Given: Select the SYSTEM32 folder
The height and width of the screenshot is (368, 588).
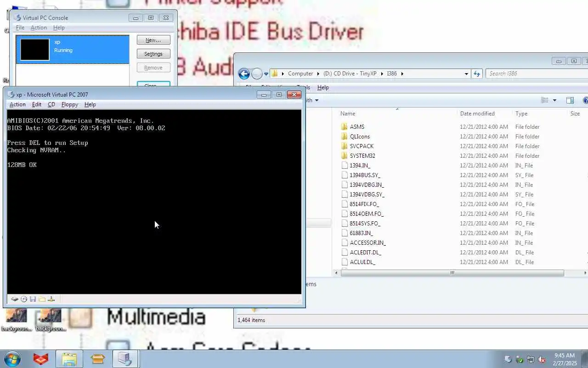Looking at the screenshot, I should [362, 155].
